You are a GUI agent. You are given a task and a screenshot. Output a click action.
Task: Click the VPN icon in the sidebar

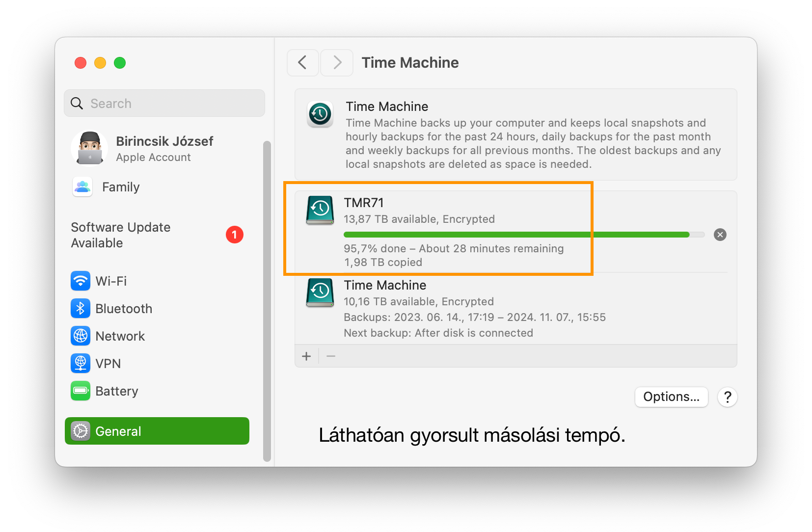click(81, 363)
